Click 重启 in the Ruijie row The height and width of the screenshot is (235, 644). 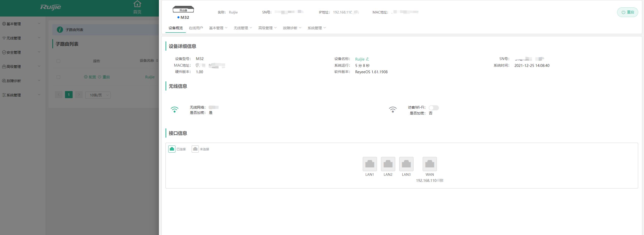(104, 77)
